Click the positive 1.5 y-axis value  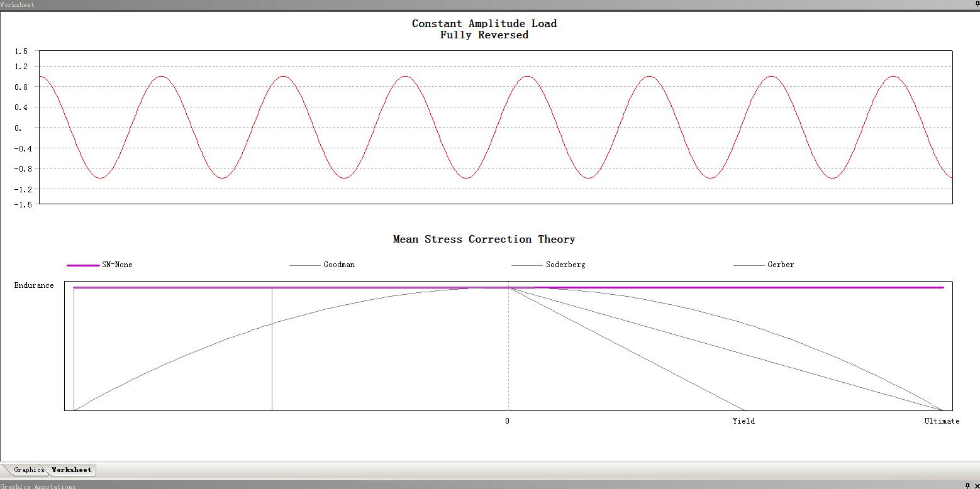[x=21, y=52]
